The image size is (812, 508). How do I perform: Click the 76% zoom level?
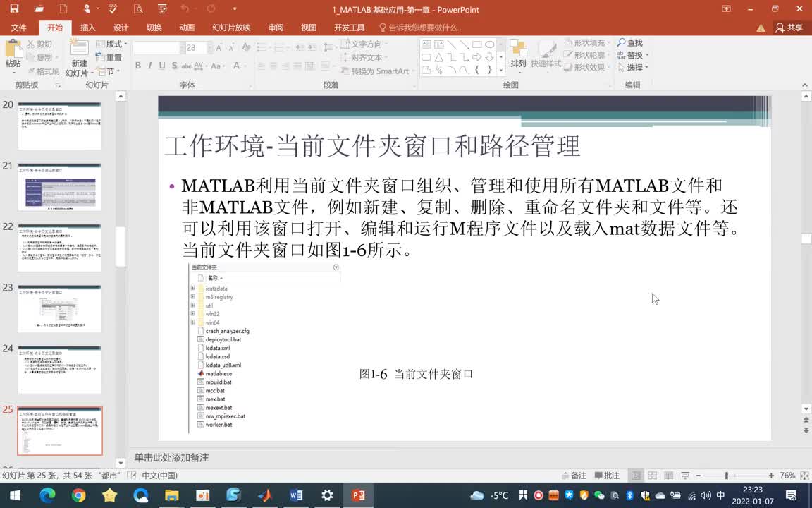pyautogui.click(x=787, y=476)
